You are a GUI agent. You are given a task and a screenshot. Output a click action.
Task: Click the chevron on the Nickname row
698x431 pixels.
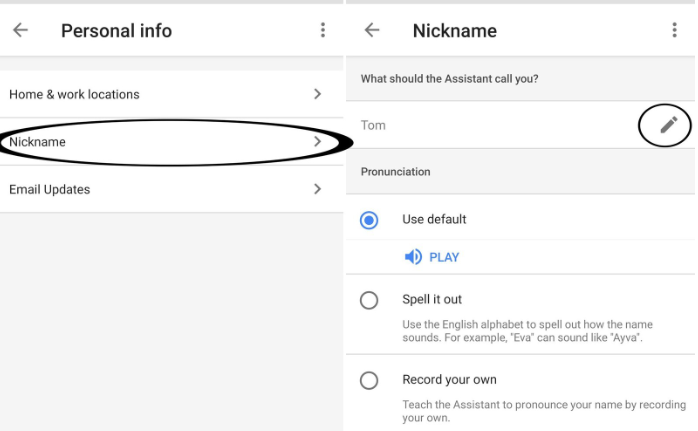point(317,142)
